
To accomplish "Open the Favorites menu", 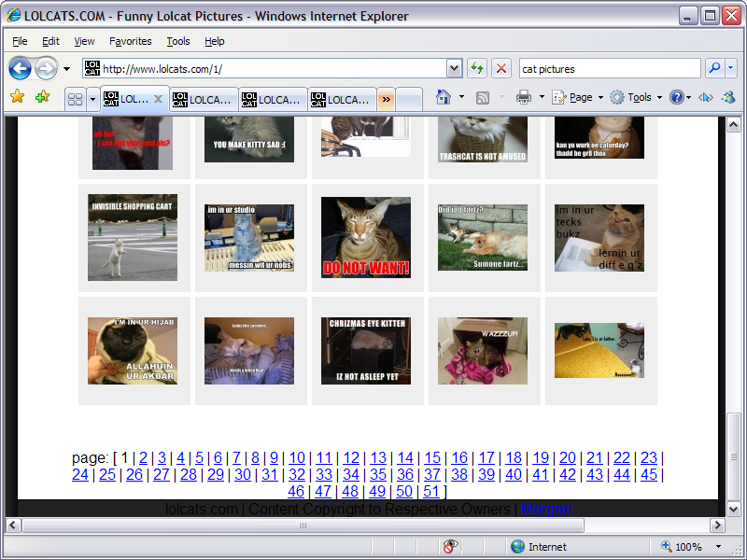I will [130, 41].
